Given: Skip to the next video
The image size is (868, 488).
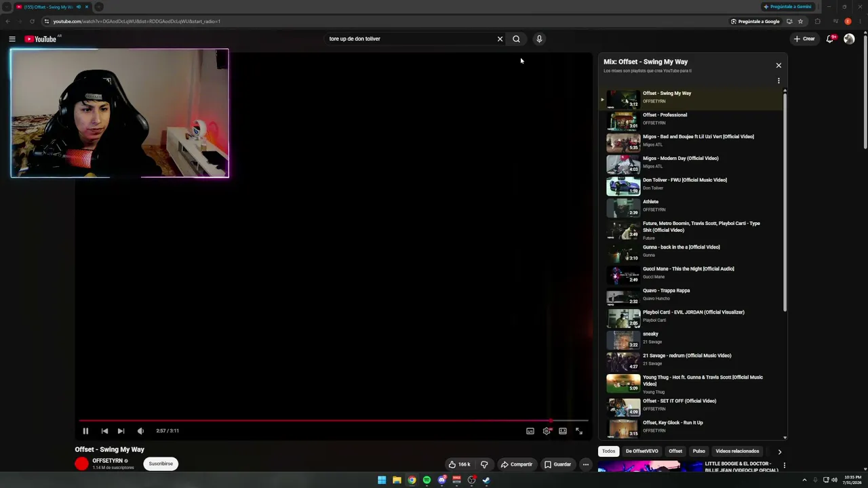Looking at the screenshot, I should click(x=121, y=431).
